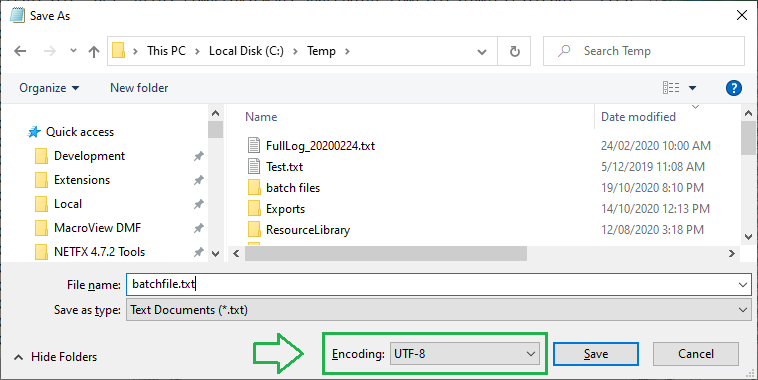Viewport: 758px width, 380px height.
Task: Expand the address bar history dropdown
Action: [481, 51]
